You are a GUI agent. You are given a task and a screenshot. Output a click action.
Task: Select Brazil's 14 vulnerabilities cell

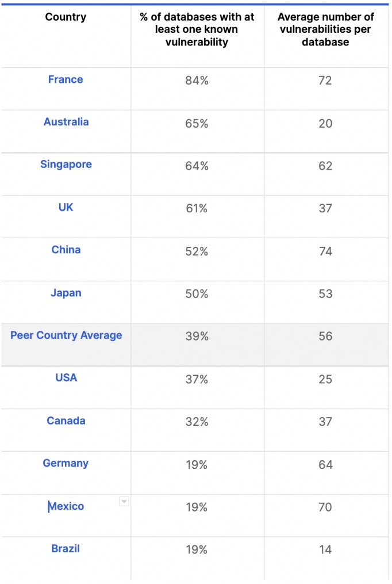[x=325, y=549]
